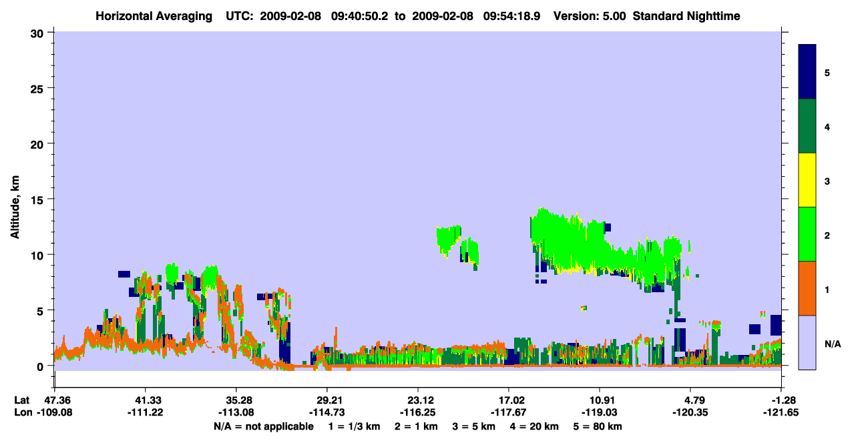Click the y-axis tick label 5
868x445 pixels.
[x=42, y=310]
